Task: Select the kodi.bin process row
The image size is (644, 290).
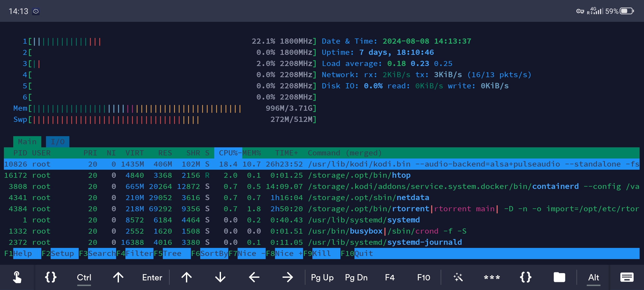Action: (322, 164)
